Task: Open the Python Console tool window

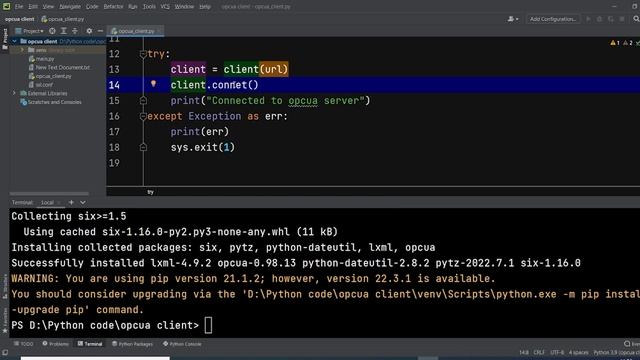Action: (182, 344)
